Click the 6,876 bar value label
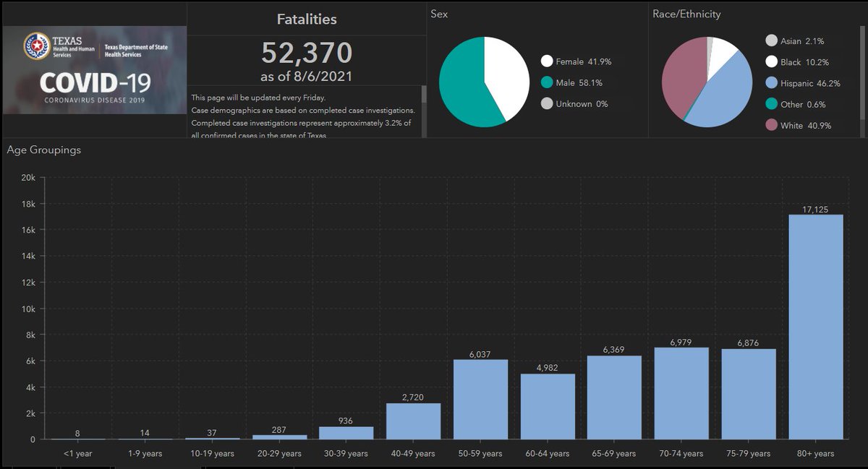This screenshot has width=868, height=469. (x=749, y=343)
